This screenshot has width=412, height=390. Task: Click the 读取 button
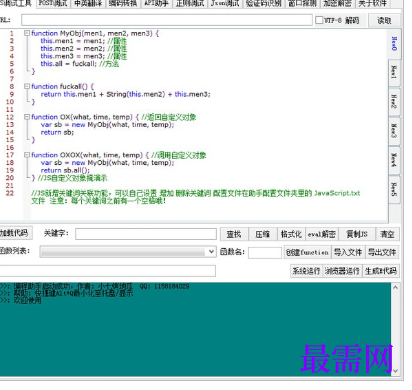(x=384, y=21)
